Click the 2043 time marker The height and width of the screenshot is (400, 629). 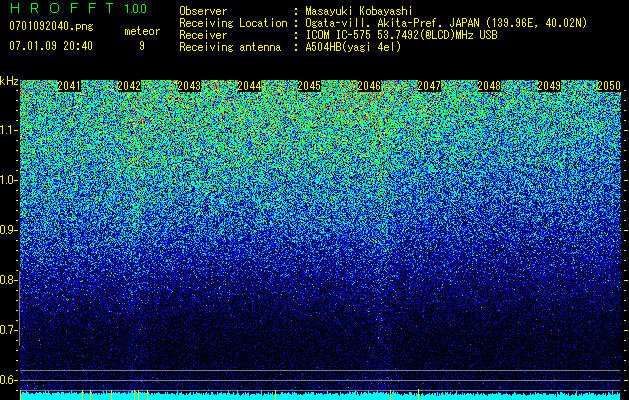coord(189,86)
